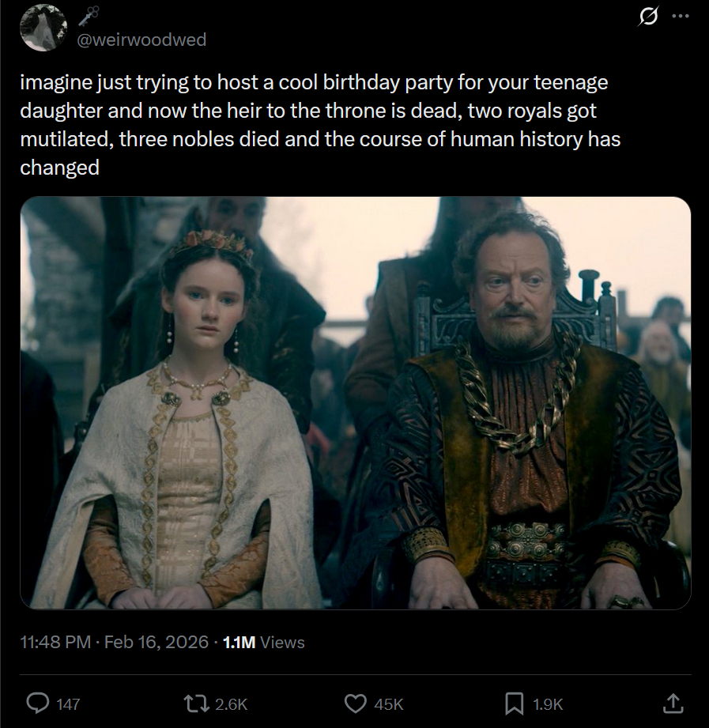Click the 45K likes count
This screenshot has width=709, height=728.
(x=389, y=703)
